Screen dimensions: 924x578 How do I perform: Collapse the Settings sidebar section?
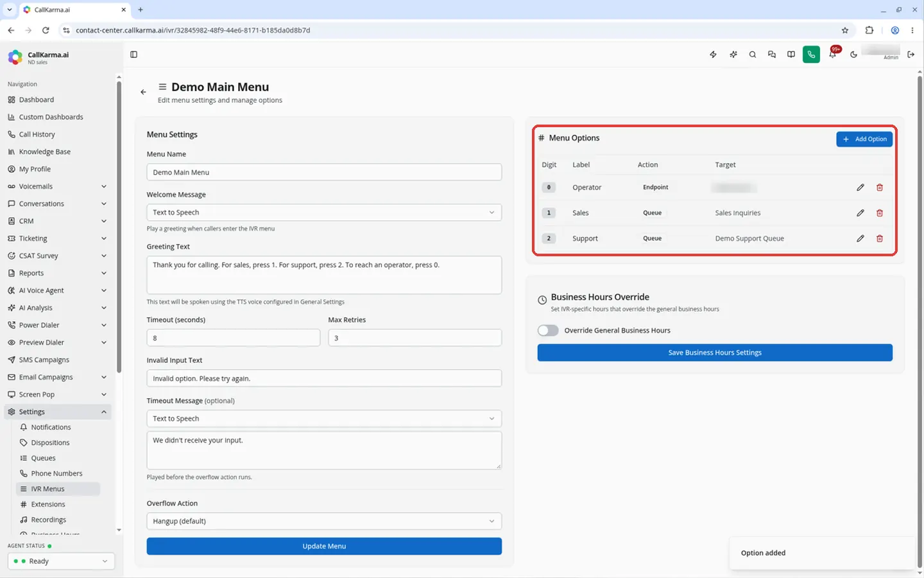click(57, 412)
